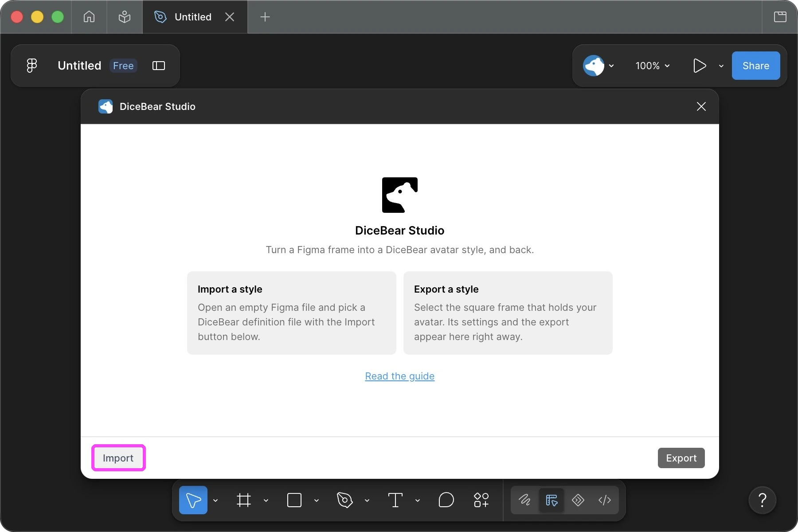Open the Figma main menu logo
798x532 pixels.
31,66
